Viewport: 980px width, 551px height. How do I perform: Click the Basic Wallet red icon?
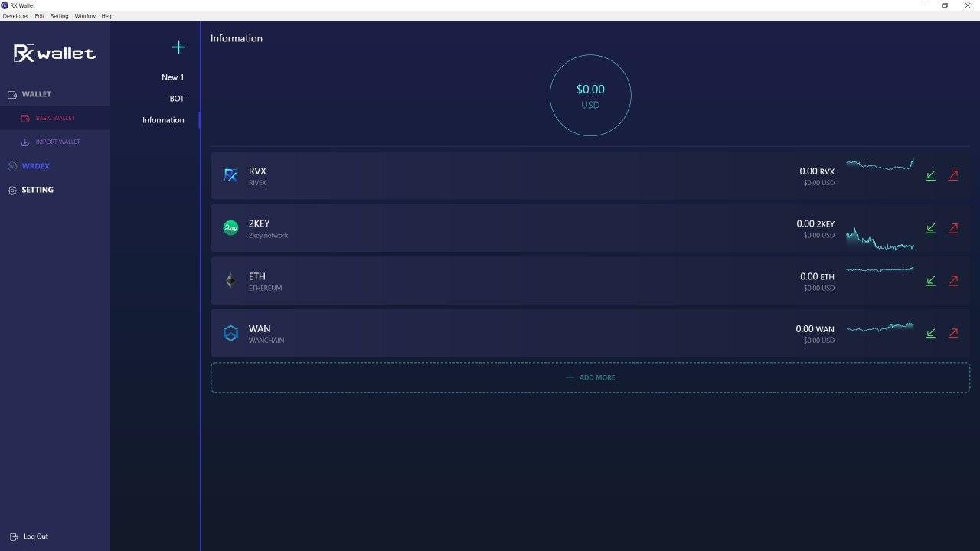25,119
